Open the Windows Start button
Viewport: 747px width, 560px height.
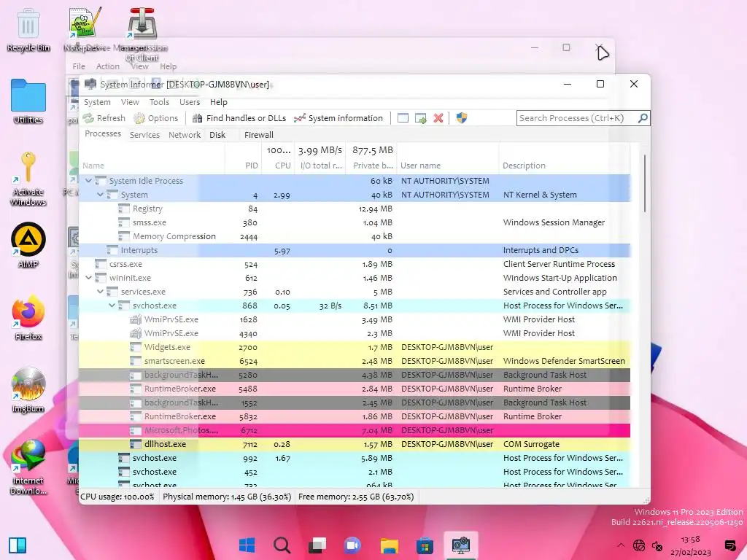(x=247, y=545)
